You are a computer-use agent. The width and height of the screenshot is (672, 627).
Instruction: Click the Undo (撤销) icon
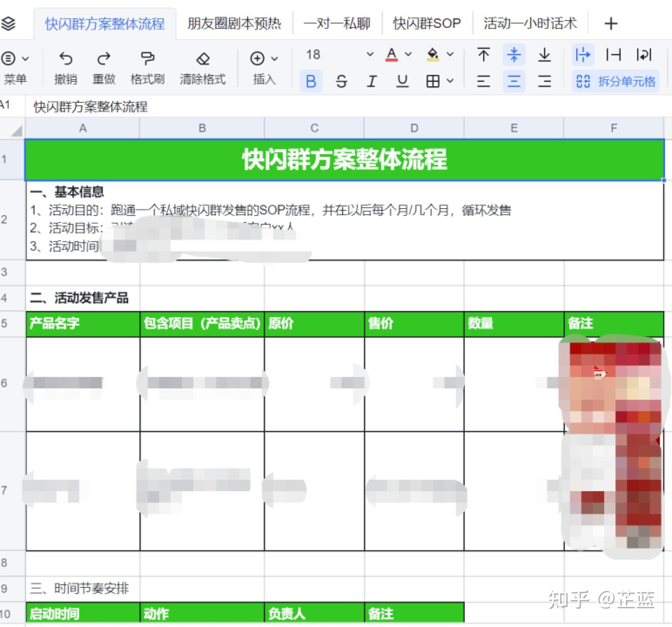[66, 58]
